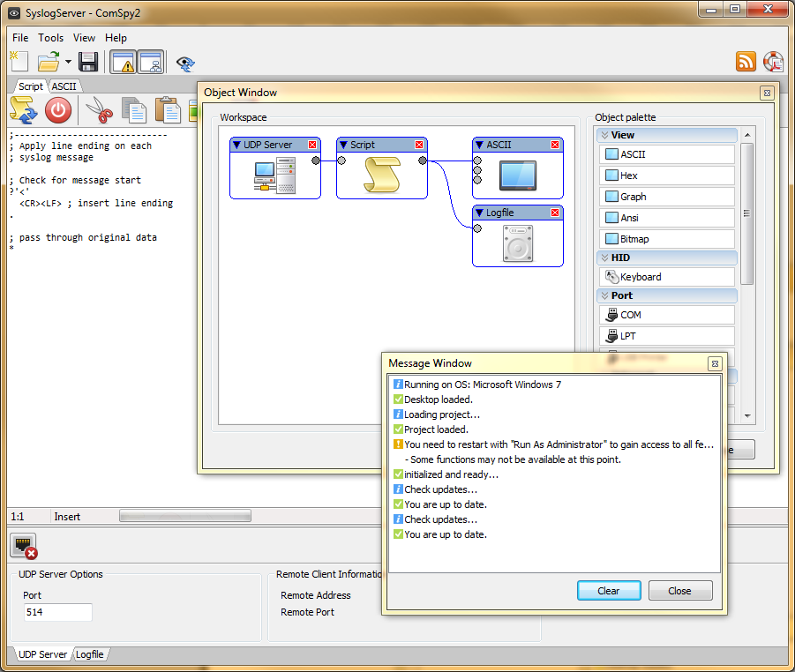The height and width of the screenshot is (672, 795).
Task: Select Ansi in the Object palette
Action: point(667,218)
